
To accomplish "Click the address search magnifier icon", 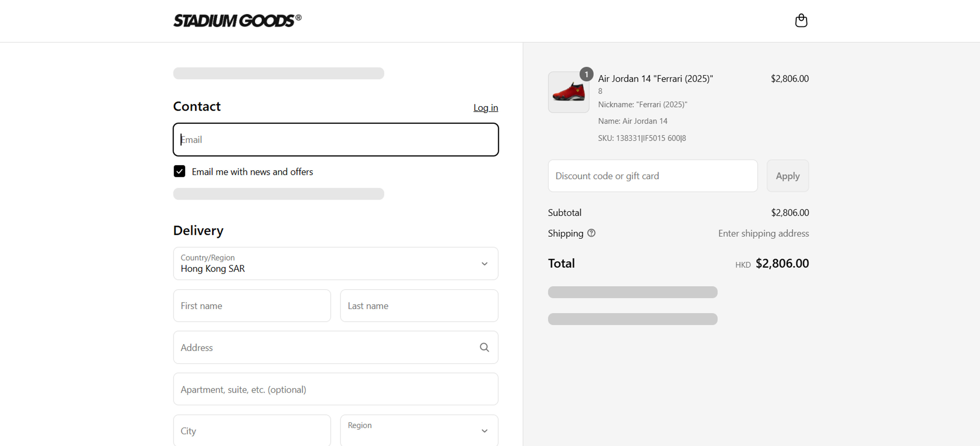I will tap(484, 347).
